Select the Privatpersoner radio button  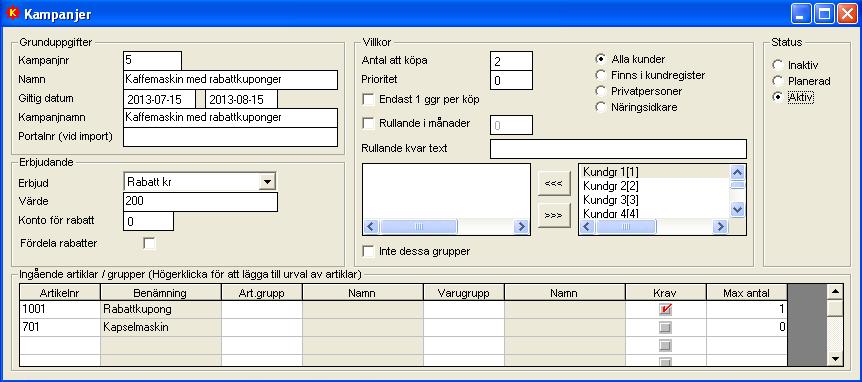pyautogui.click(x=601, y=91)
